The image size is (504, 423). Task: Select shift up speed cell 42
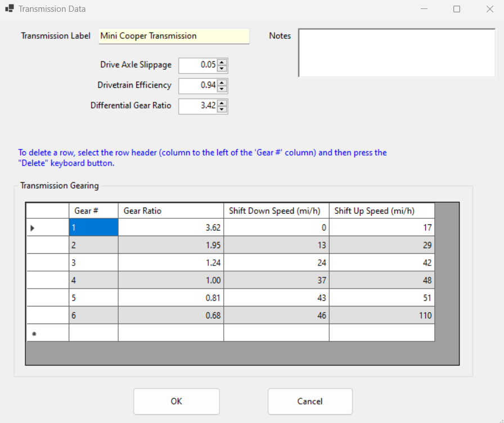382,263
